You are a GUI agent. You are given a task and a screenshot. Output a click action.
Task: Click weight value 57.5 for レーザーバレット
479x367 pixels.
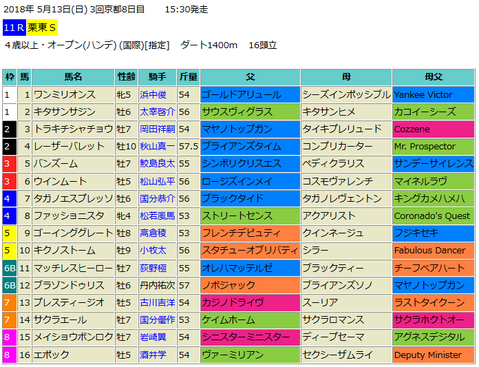[188, 147]
